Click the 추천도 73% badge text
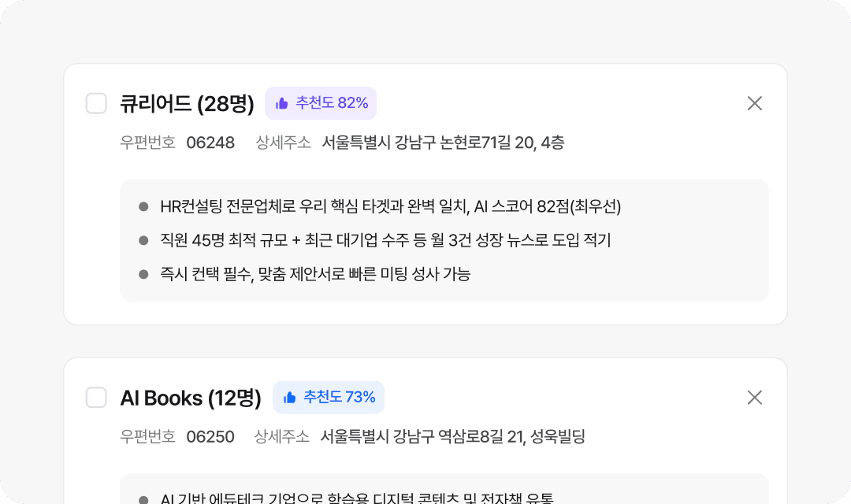The height and width of the screenshot is (504, 851). 340,398
